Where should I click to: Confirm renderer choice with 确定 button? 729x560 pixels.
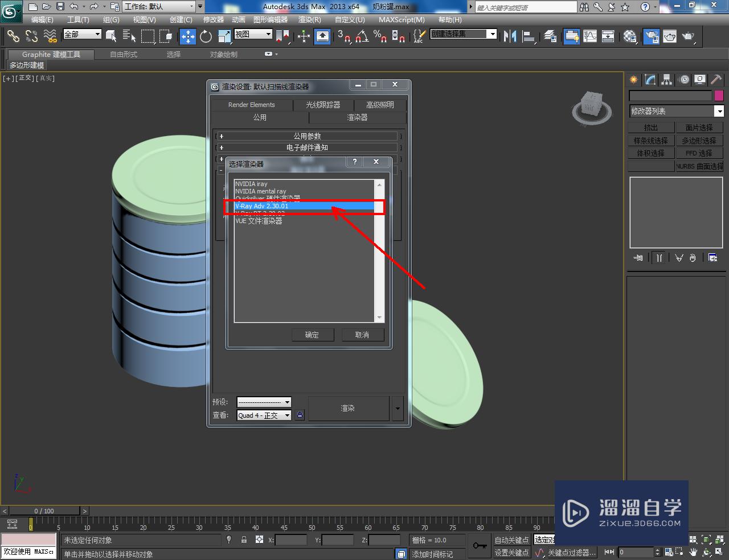(x=312, y=335)
